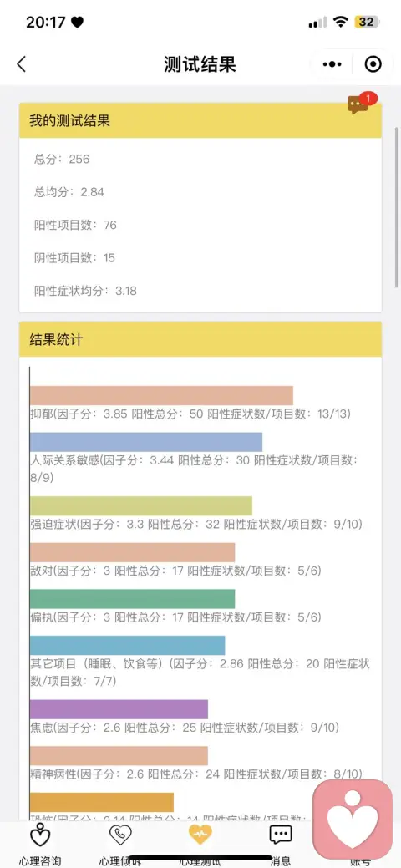401x868 pixels.
Task: Select the purple 焦虑 bar
Action: click(119, 709)
